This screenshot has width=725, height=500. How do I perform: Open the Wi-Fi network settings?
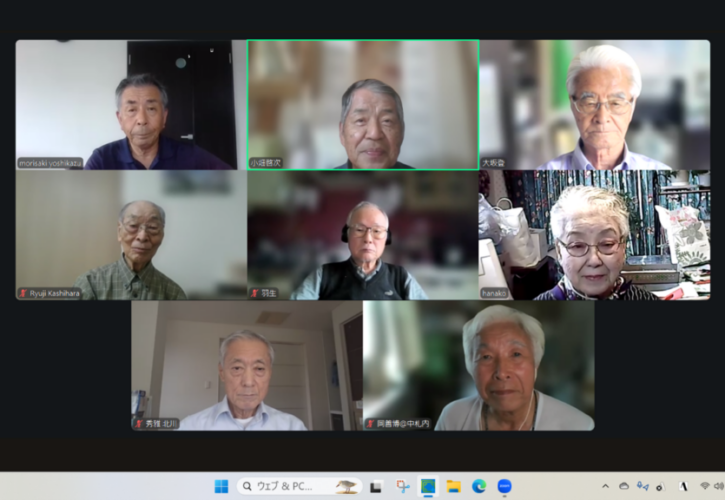pyautogui.click(x=704, y=487)
